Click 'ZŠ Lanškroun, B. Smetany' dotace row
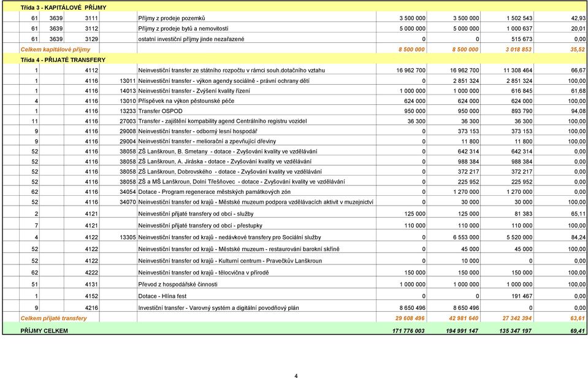Viewport: 588px width, 378px height. (x=227, y=152)
